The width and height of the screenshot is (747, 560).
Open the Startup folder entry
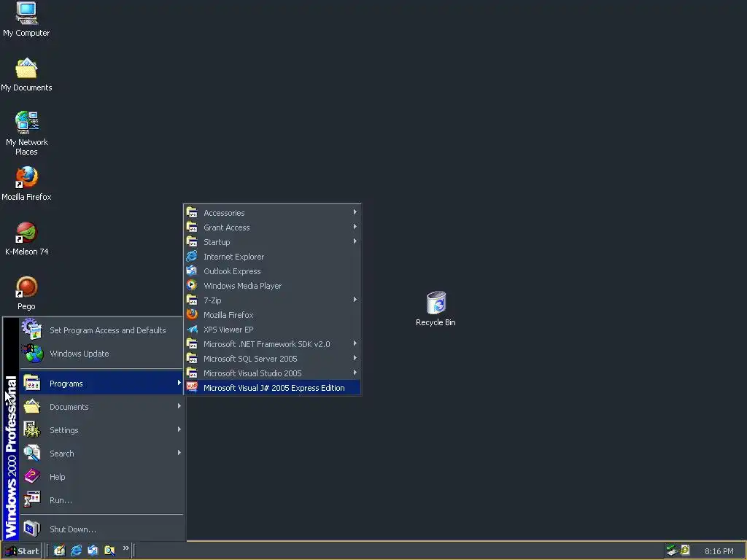coord(273,242)
